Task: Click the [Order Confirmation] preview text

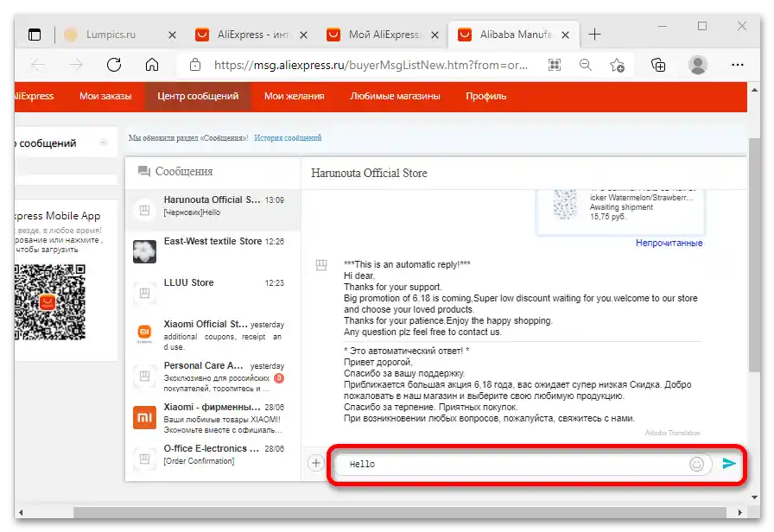Action: click(x=199, y=461)
